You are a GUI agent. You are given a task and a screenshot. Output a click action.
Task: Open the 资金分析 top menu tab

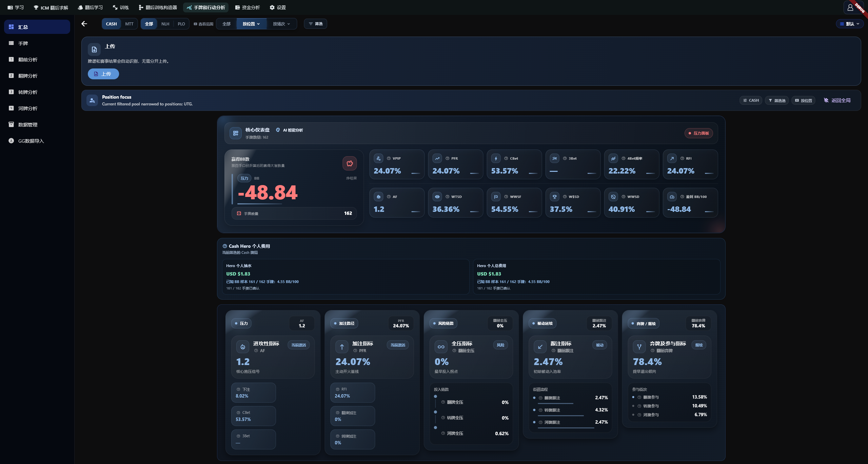(x=248, y=7)
